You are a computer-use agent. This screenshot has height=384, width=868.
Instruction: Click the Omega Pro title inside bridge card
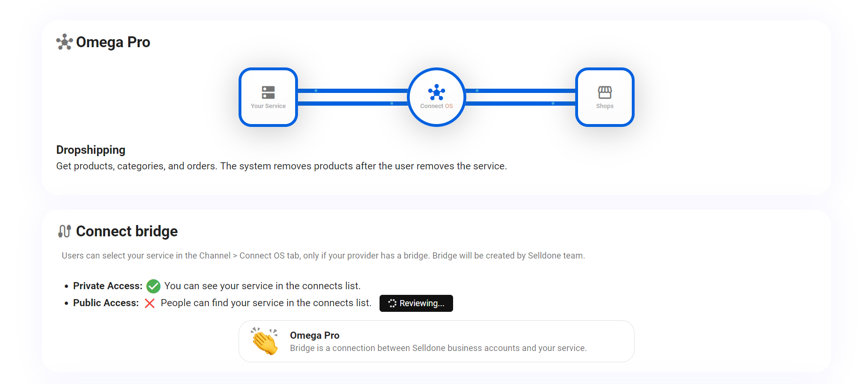coord(314,335)
